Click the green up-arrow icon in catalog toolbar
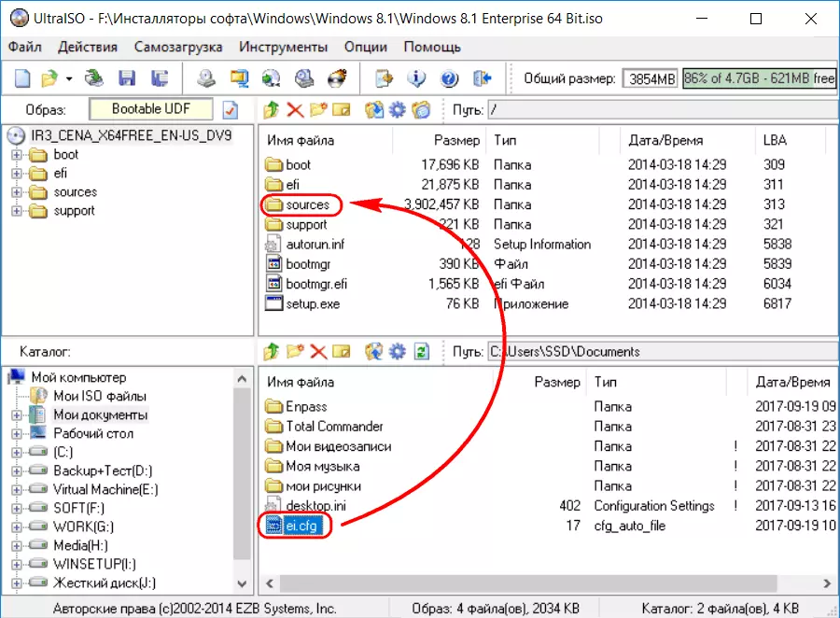 (x=272, y=352)
